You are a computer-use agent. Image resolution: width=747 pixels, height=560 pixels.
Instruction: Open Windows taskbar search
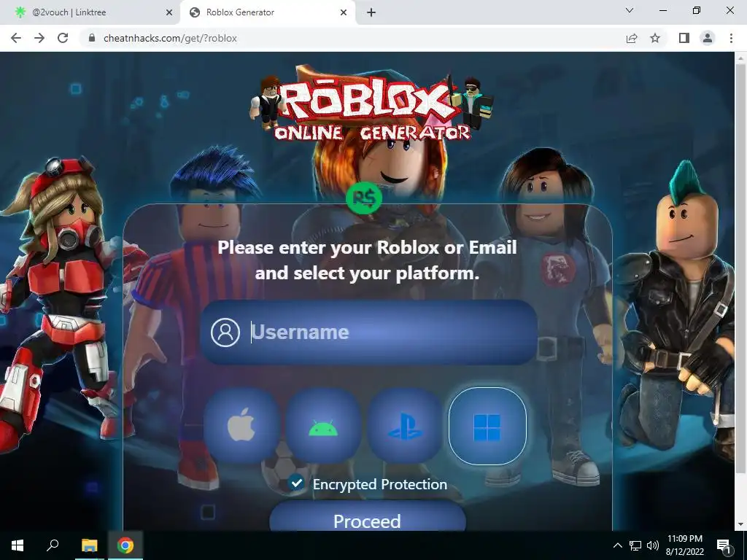tap(53, 545)
